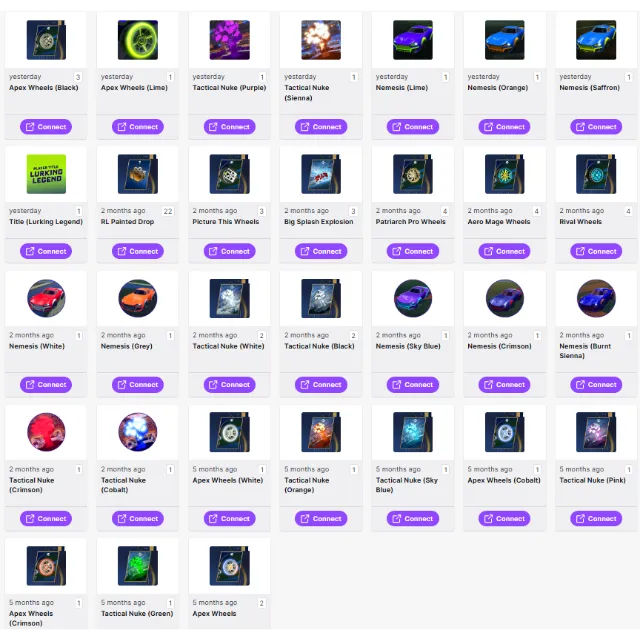Hit Connect on Tactical Nuke (Sienna)
The image size is (640, 640).
[321, 127]
